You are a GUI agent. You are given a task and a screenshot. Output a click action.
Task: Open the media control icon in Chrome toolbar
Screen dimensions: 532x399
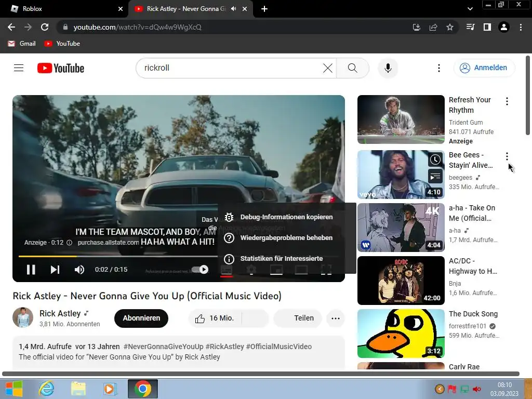pos(470,27)
